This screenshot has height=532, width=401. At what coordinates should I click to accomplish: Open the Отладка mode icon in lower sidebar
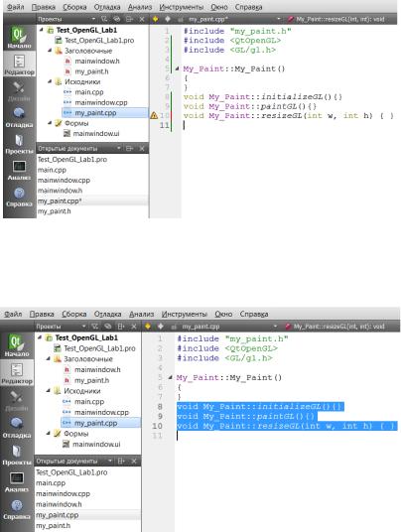tap(17, 428)
